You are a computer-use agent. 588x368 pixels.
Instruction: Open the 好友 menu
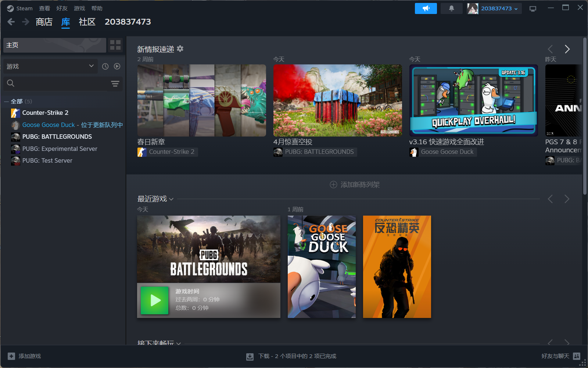coord(62,8)
